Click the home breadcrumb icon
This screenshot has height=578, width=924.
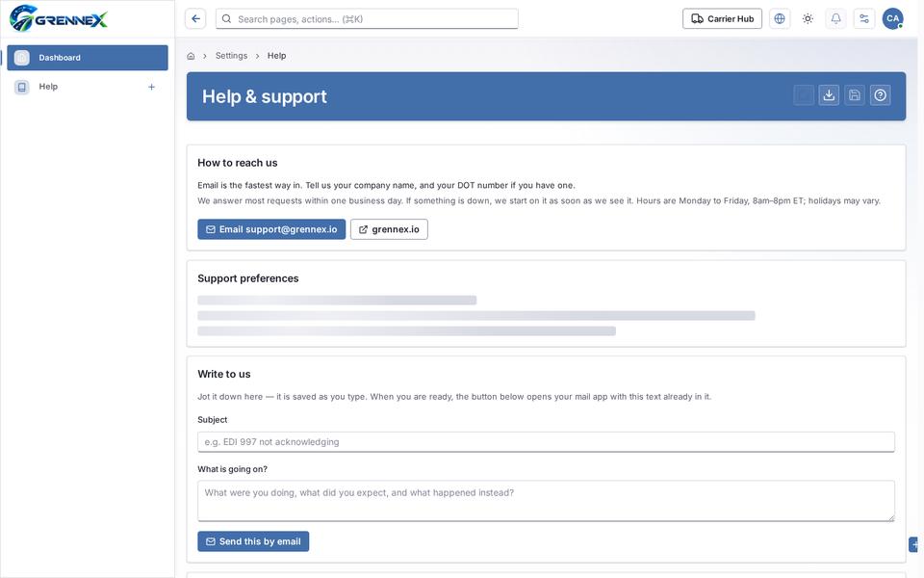[191, 56]
